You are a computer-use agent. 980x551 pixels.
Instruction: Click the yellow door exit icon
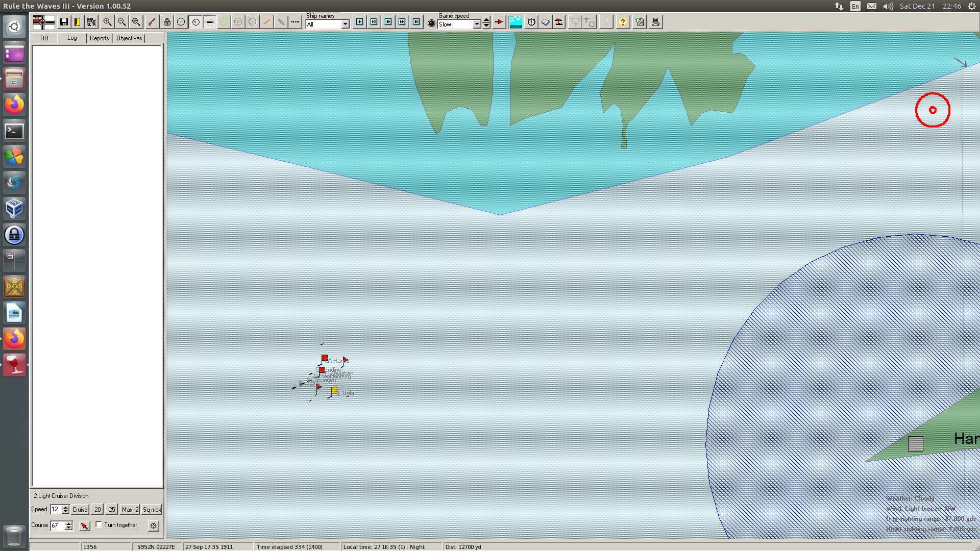(78, 22)
